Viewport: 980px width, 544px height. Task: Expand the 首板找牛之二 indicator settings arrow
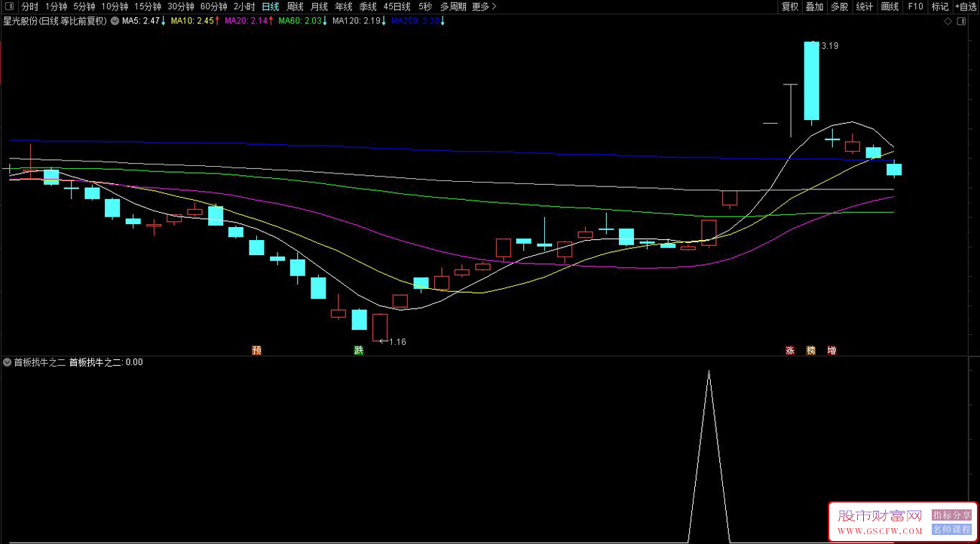click(8, 362)
